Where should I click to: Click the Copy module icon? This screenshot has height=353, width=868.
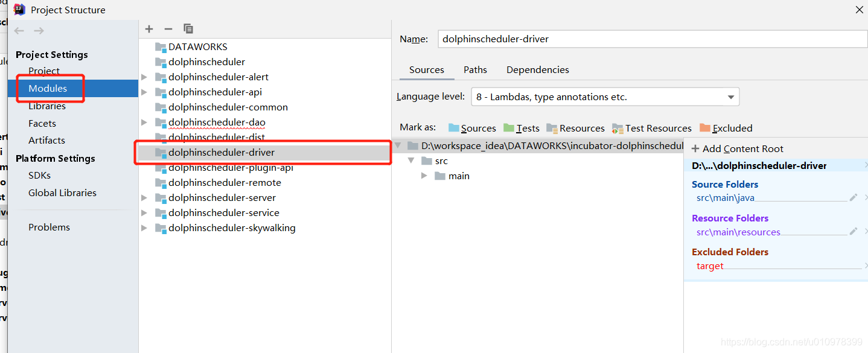tap(188, 28)
